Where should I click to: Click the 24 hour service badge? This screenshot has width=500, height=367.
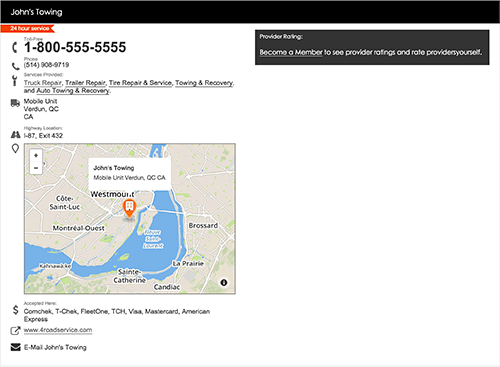click(x=28, y=29)
